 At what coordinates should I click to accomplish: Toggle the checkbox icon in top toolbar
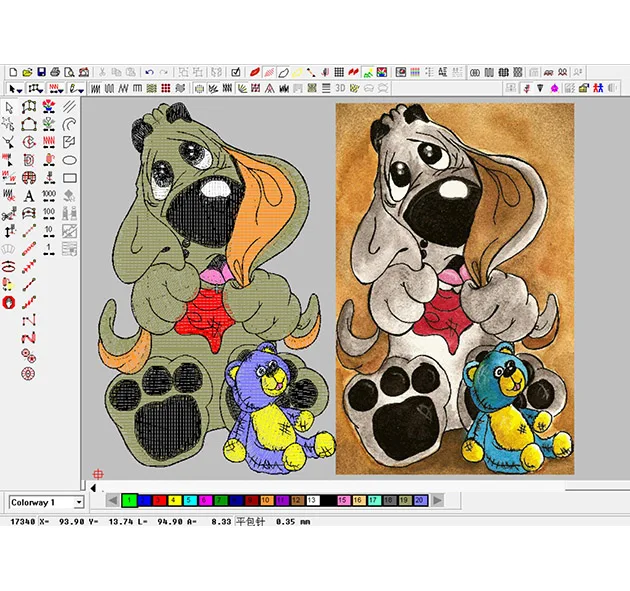click(x=235, y=72)
